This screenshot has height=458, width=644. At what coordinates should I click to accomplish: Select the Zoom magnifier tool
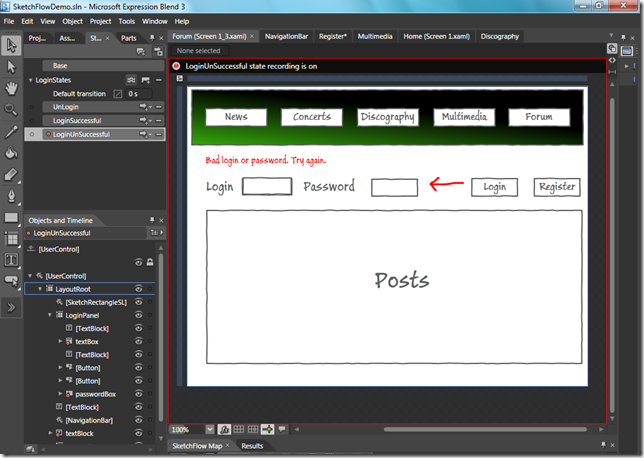coord(11,109)
